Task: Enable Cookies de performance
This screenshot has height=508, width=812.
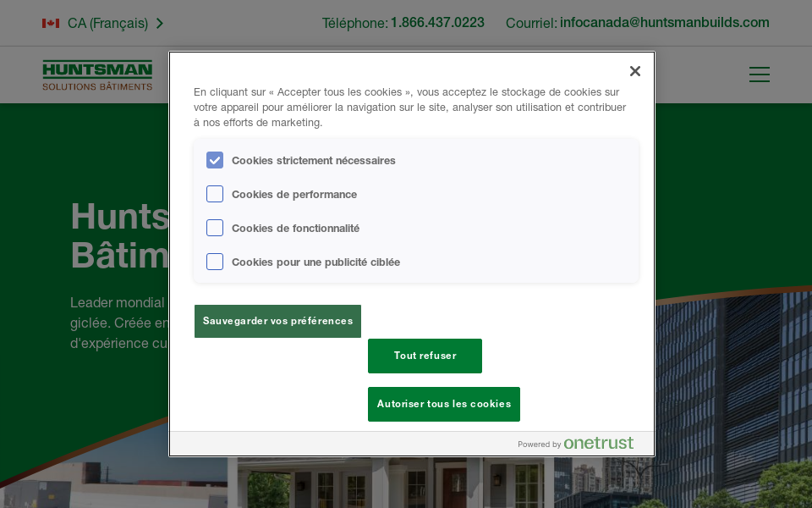Action: pyautogui.click(x=215, y=194)
